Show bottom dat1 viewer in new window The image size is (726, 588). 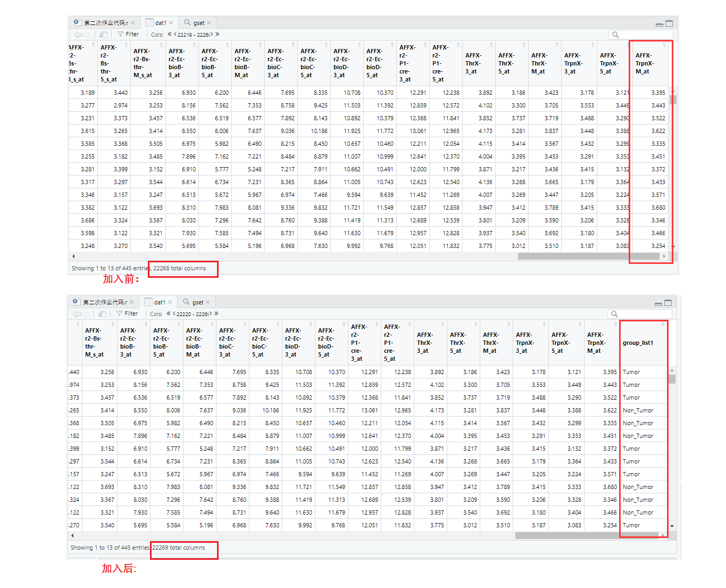[102, 314]
